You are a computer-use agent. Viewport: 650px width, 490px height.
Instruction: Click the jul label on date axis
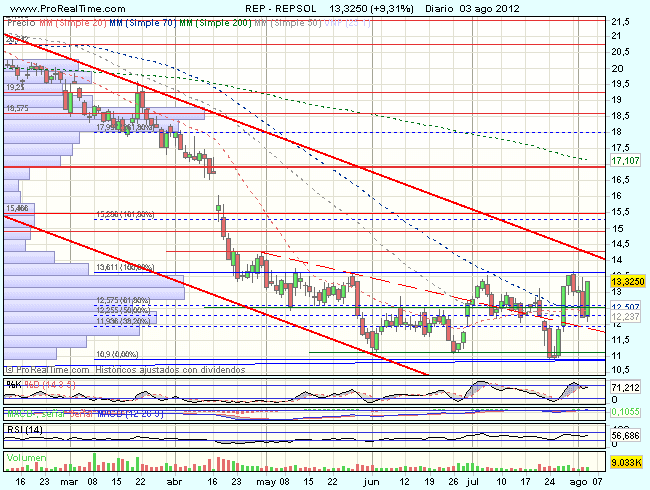473,482
